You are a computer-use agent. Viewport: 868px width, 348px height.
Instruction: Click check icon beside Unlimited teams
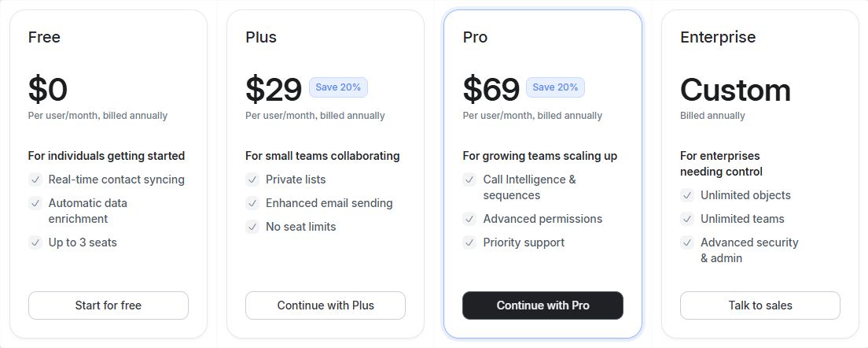point(686,219)
